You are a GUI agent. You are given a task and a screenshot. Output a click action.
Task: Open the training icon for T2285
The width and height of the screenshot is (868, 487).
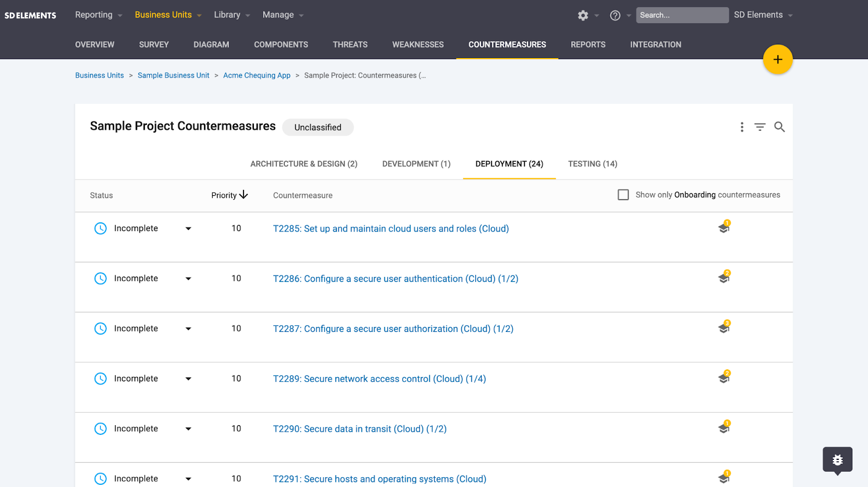pyautogui.click(x=724, y=227)
